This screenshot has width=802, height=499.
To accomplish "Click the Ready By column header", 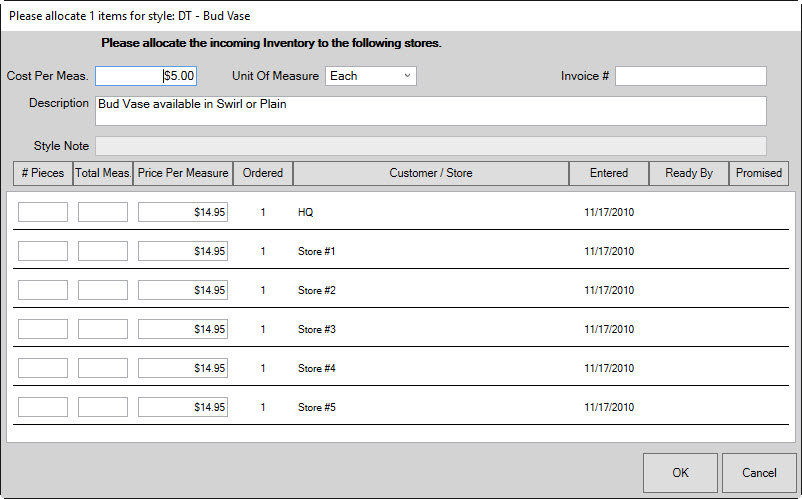I will coord(689,173).
